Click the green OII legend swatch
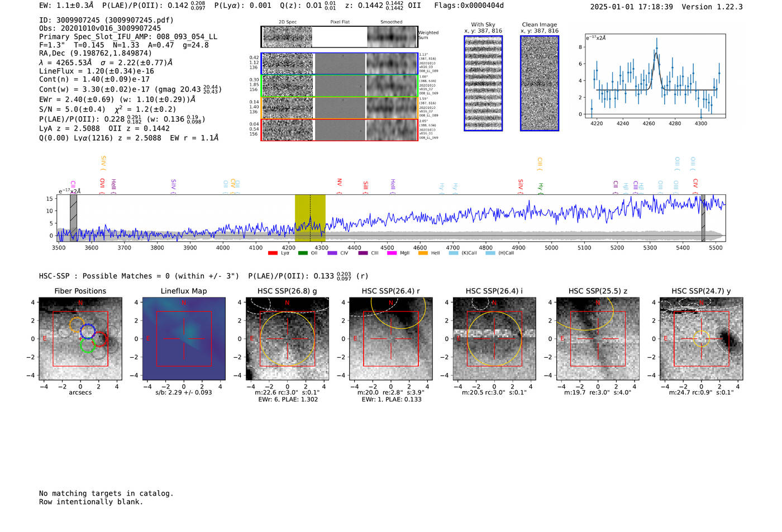 [x=303, y=253]
